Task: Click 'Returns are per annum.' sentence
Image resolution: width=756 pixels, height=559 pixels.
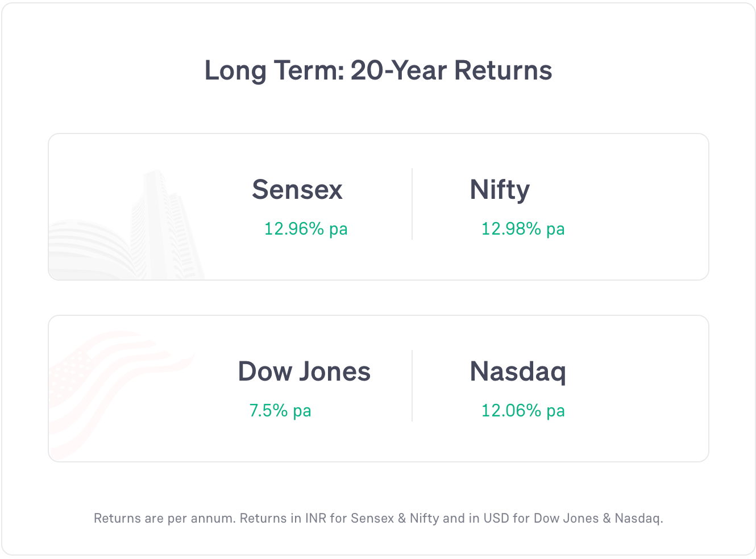Action: [x=165, y=518]
